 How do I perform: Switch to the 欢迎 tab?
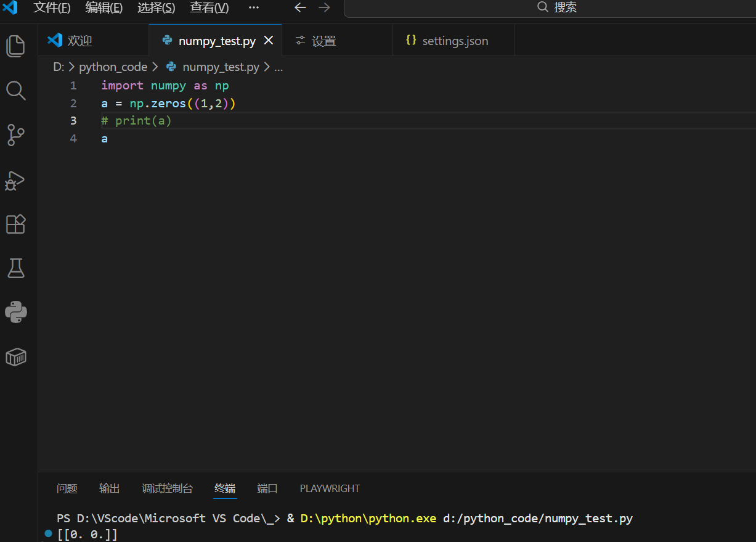click(x=94, y=41)
